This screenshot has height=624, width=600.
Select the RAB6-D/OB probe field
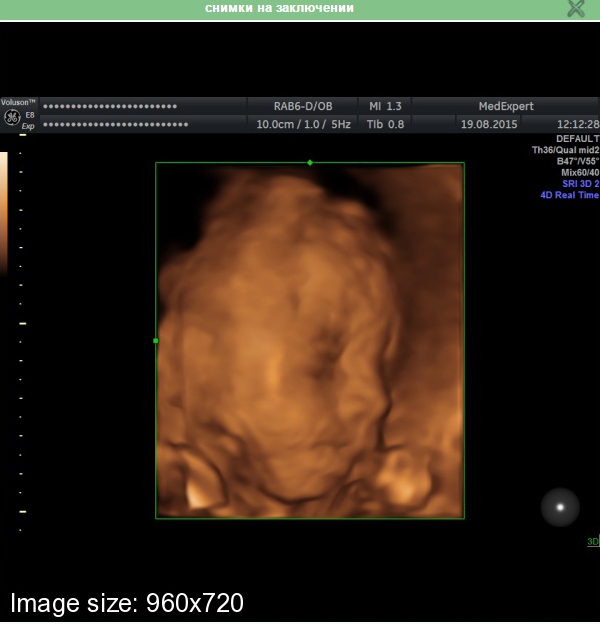tap(302, 106)
